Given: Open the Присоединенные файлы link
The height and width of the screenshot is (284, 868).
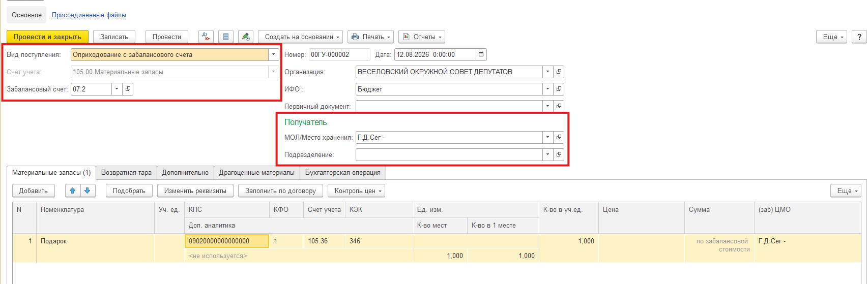Looking at the screenshot, I should (x=89, y=15).
